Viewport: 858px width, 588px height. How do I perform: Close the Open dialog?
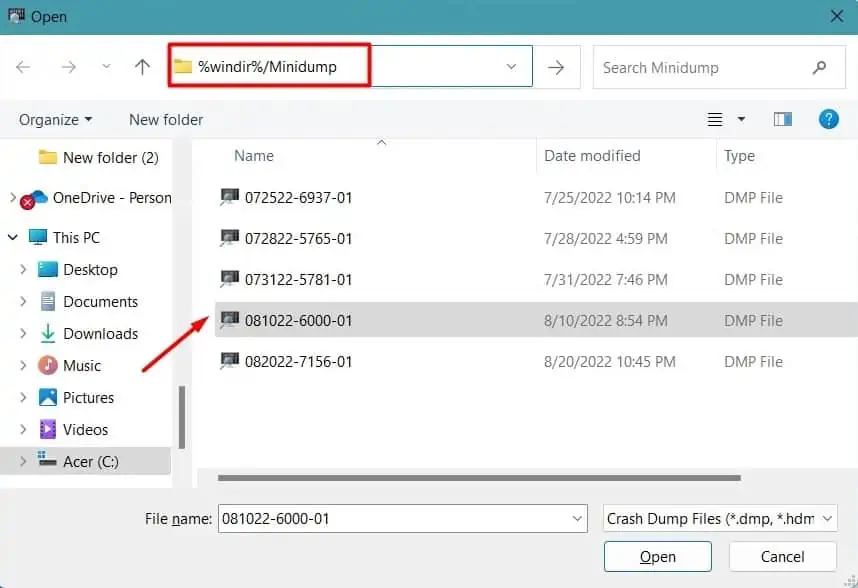pos(836,16)
